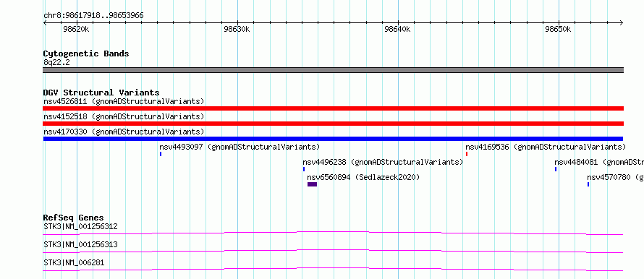Click the DGV Structural Variants track title

(101, 93)
